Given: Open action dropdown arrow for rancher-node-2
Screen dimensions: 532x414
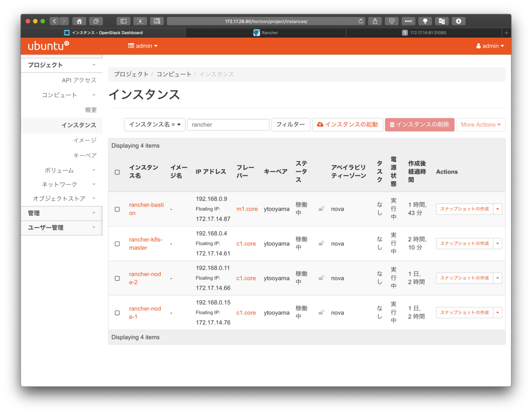Looking at the screenshot, I should click(x=497, y=278).
